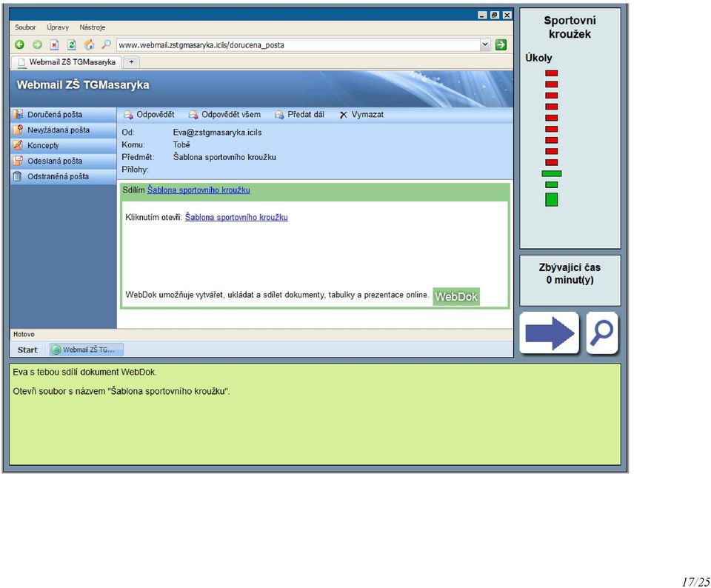Screen dimensions: 711x588
Task: Click Předat dál to forward
Action: coord(299,115)
